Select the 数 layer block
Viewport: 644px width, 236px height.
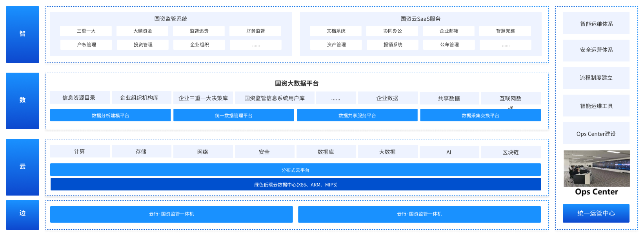(x=22, y=101)
